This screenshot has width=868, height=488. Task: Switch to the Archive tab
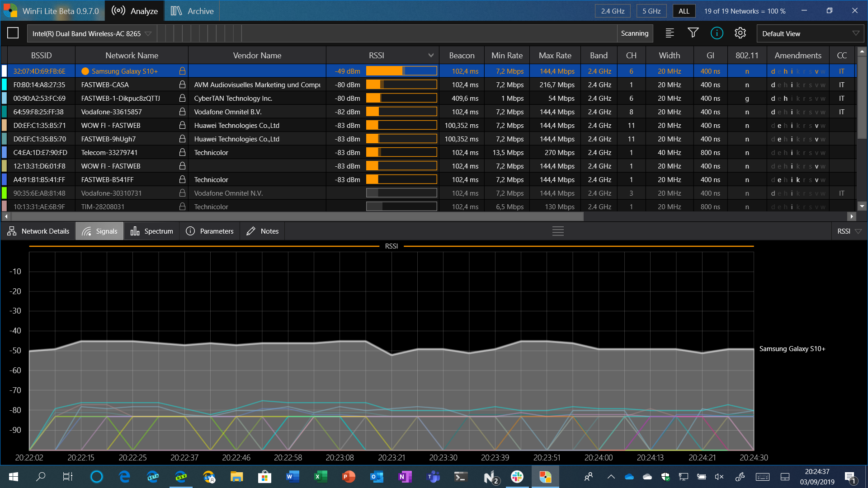point(192,11)
